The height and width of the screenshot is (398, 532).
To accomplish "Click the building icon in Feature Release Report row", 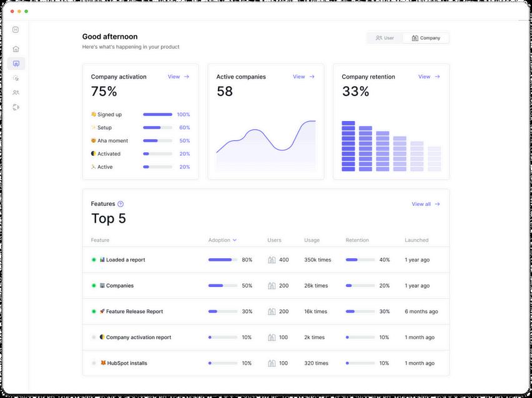I will pyautogui.click(x=272, y=311).
